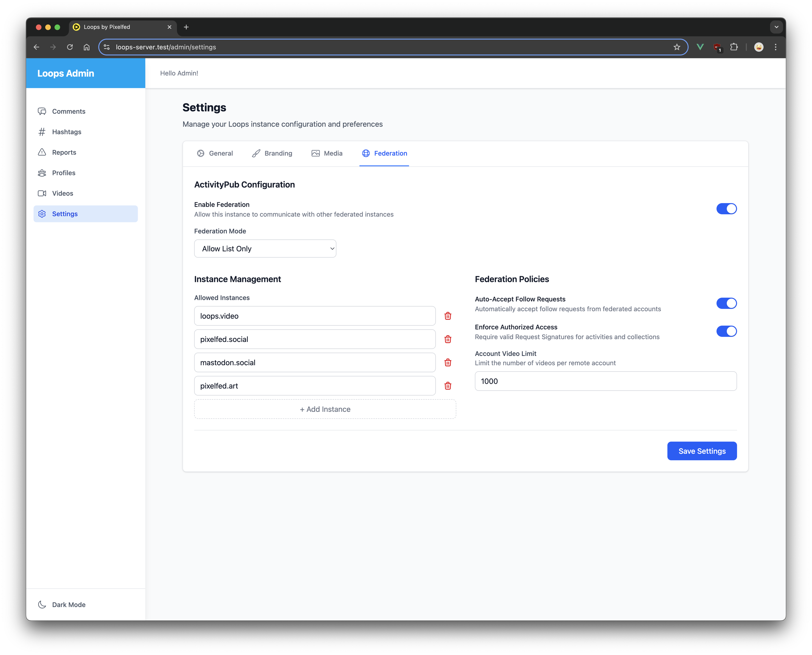Bookmark this page with the star
This screenshot has width=812, height=655.
point(677,47)
